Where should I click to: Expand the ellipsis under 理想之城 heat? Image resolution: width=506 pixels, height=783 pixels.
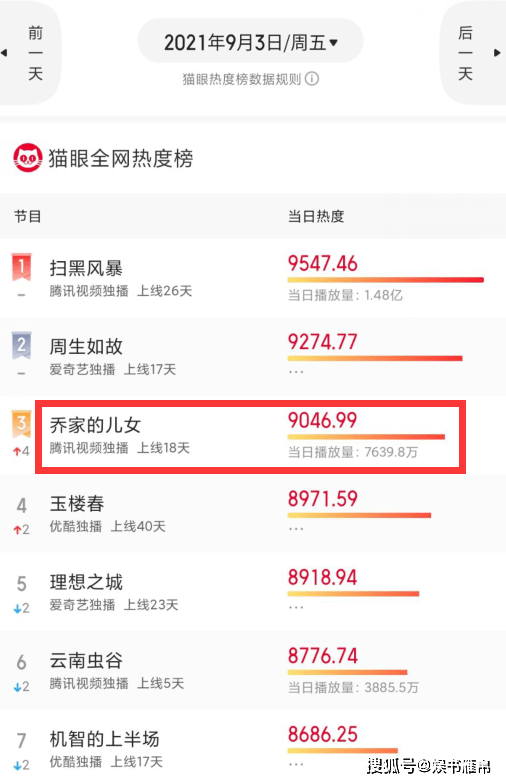(x=296, y=607)
